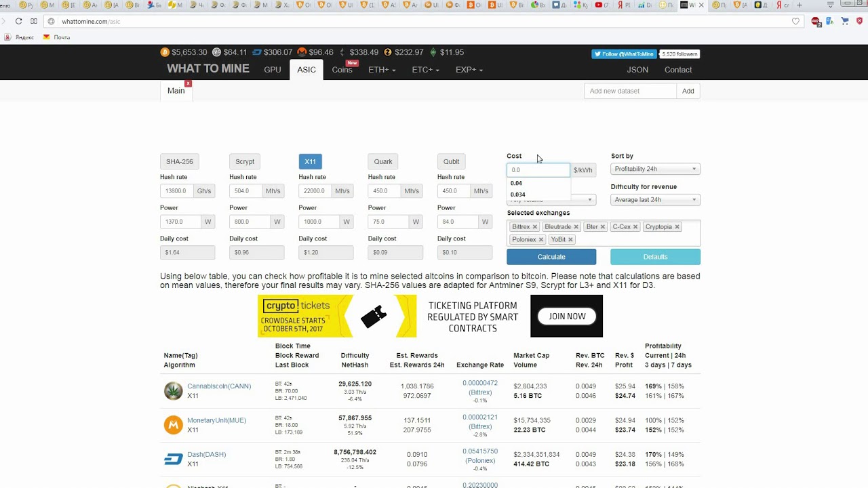
Task: Open the shopping cart extension icon
Action: pyautogui.click(x=845, y=21)
